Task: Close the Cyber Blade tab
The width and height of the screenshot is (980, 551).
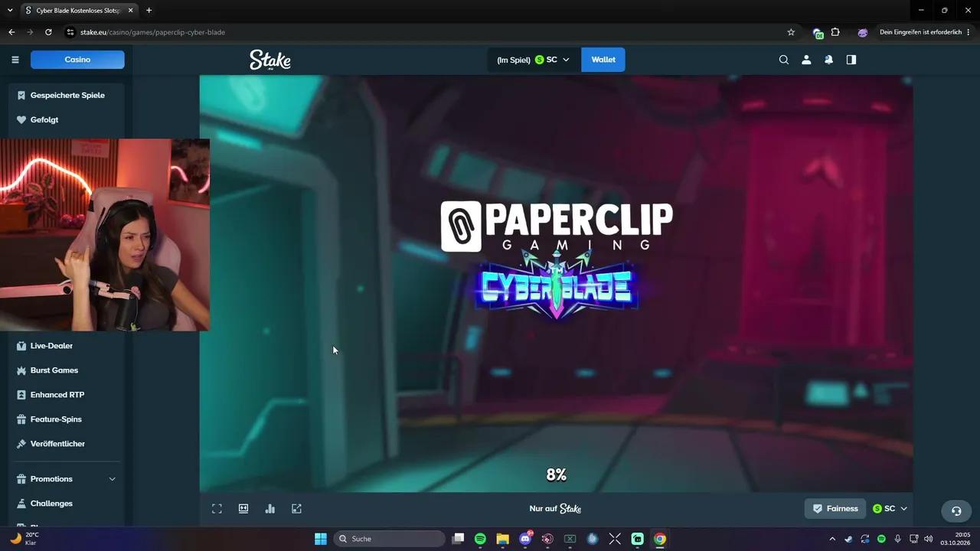Action: [x=130, y=11]
